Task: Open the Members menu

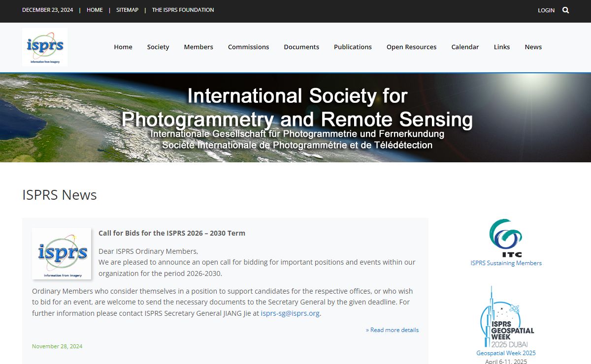Action: pyautogui.click(x=198, y=47)
